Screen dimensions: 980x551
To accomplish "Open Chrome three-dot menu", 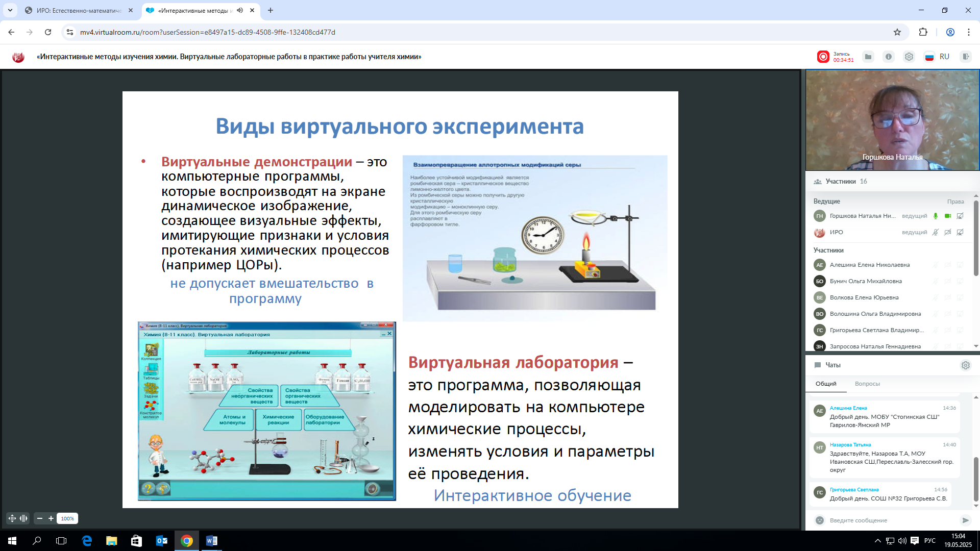I will coord(969,32).
